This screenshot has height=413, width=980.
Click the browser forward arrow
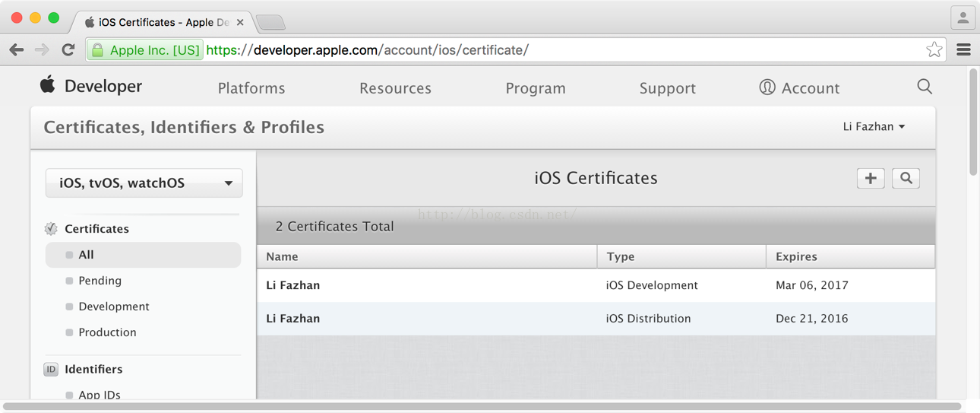pyautogui.click(x=43, y=50)
